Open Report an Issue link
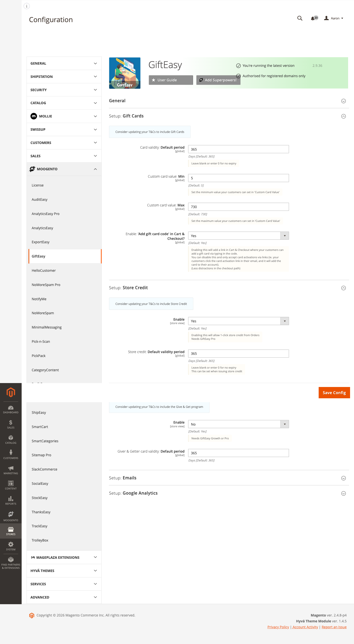This screenshot has height=644, width=354. 334,627
